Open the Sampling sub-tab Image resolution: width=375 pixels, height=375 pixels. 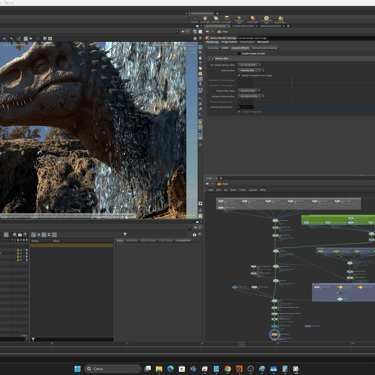[x=213, y=48]
